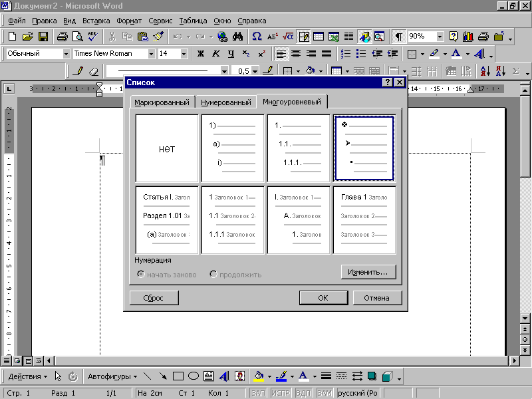
Task: Open the style dropdown Обычный
Action: coord(66,54)
